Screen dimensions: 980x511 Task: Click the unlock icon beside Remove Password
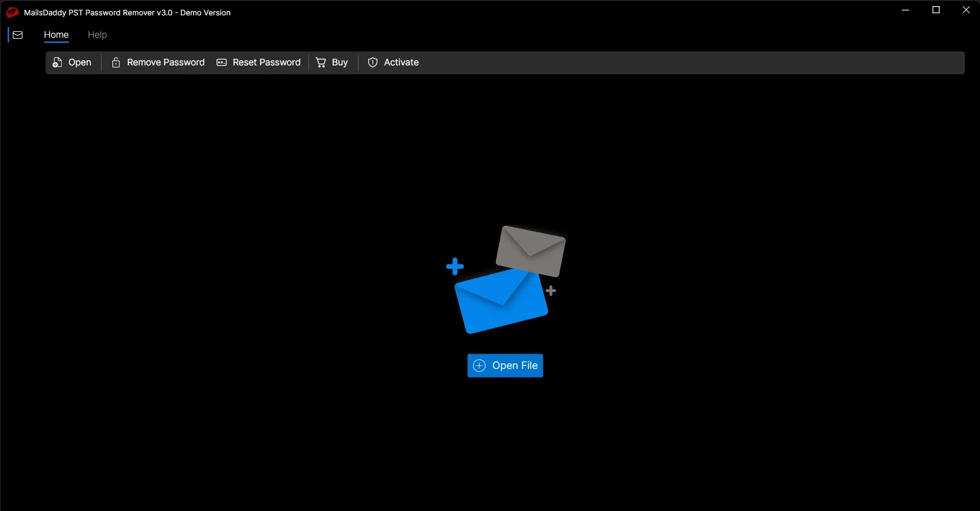click(x=116, y=62)
